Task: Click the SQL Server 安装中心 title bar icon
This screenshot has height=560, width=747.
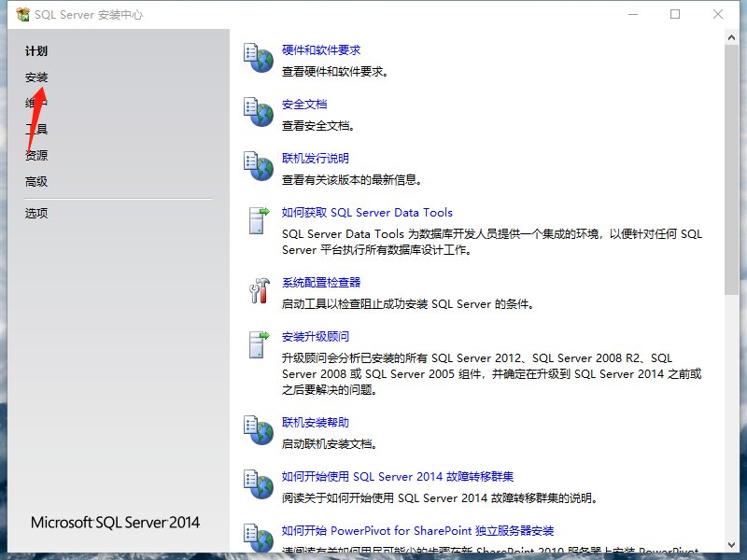Action: pyautogui.click(x=22, y=14)
